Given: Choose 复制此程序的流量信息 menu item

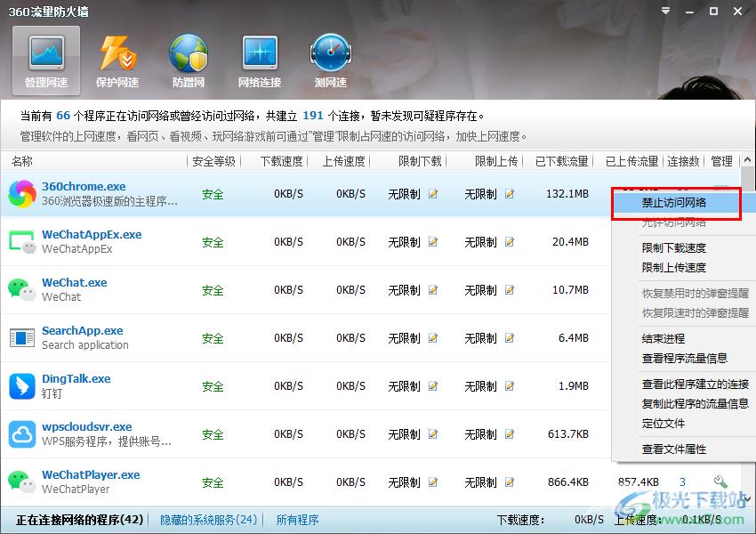Looking at the screenshot, I should point(696,403).
